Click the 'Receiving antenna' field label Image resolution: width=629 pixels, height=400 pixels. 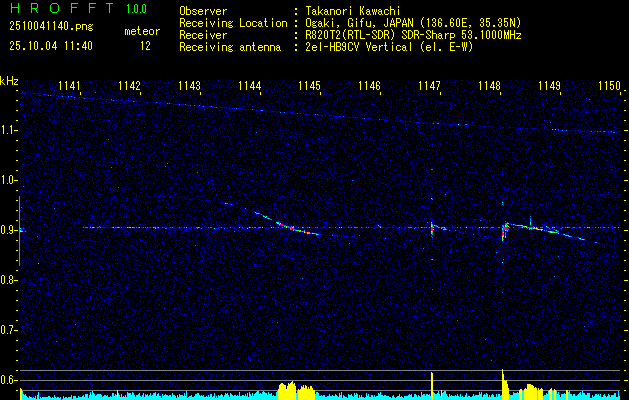click(x=230, y=47)
